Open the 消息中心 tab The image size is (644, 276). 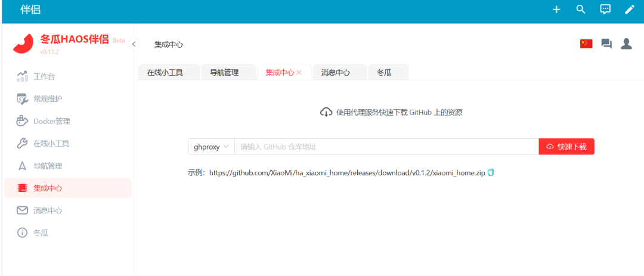click(x=335, y=73)
